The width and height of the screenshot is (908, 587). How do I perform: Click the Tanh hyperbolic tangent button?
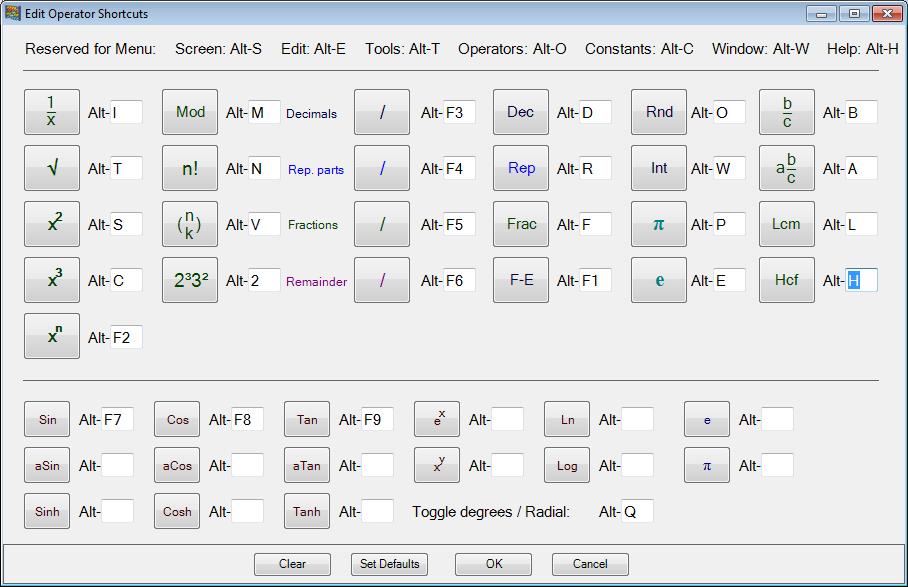(x=306, y=511)
